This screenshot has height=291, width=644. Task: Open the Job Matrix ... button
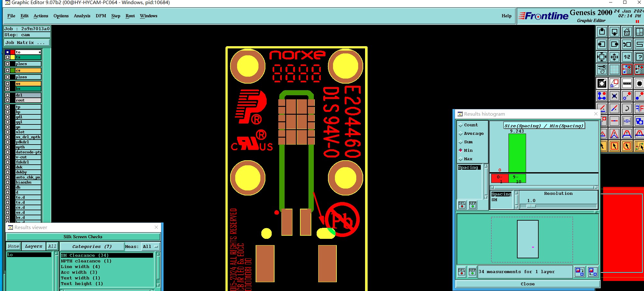[27, 43]
